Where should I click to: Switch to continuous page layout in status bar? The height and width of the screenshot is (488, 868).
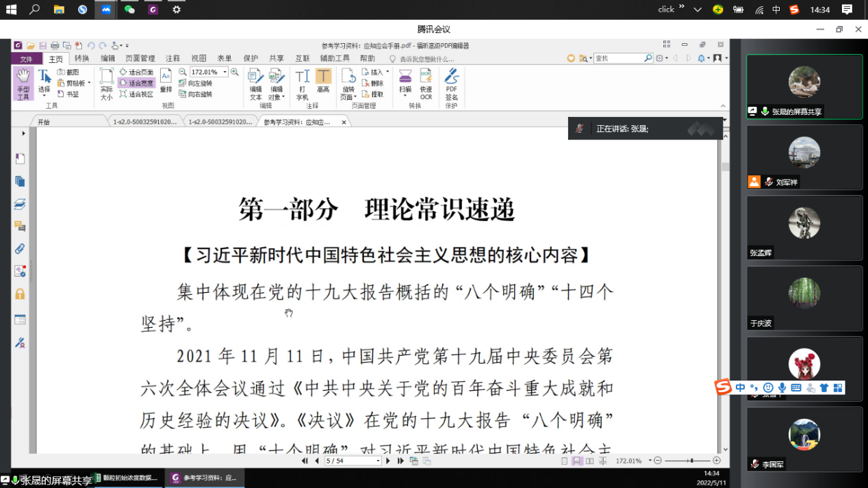point(577,461)
